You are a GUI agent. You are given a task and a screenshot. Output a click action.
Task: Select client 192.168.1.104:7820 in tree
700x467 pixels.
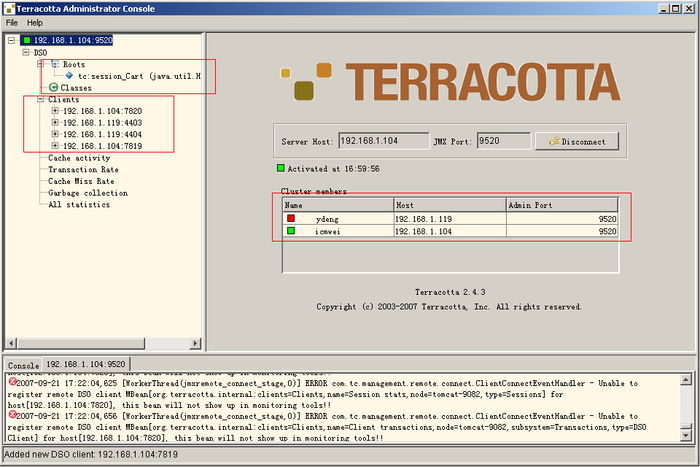click(102, 111)
